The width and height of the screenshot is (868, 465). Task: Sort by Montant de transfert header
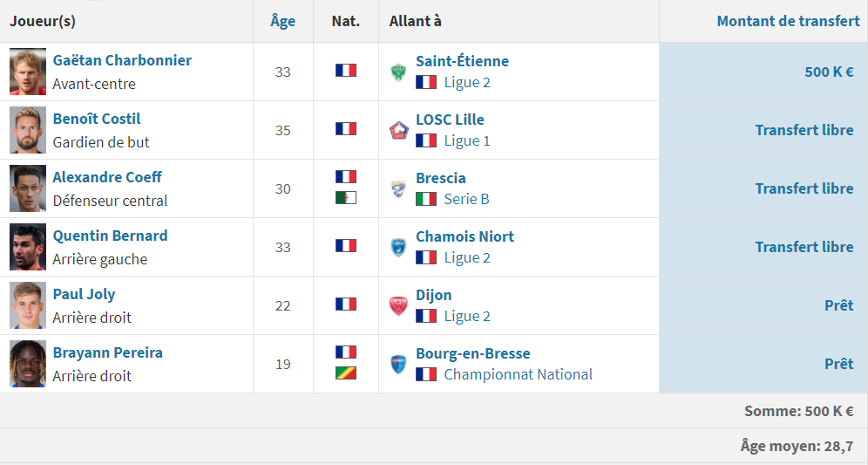coord(789,21)
